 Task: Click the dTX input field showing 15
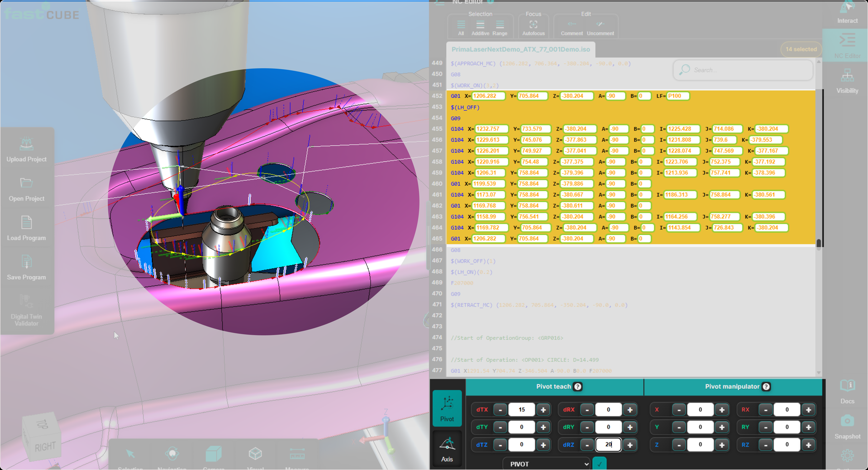click(x=522, y=410)
